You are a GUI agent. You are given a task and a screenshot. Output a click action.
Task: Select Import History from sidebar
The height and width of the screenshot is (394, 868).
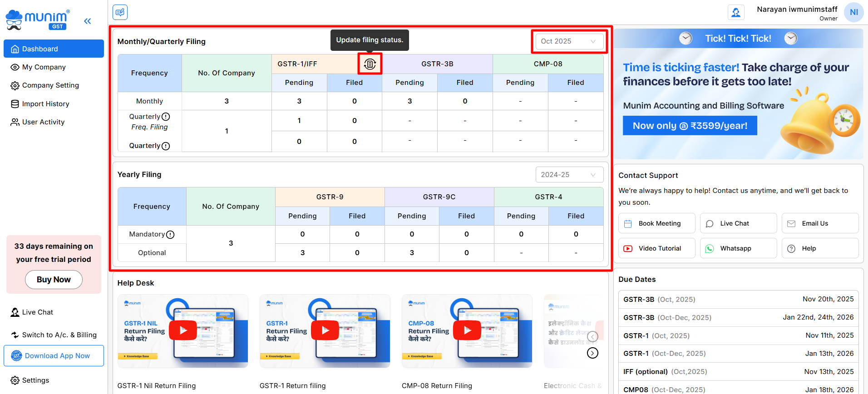[46, 104]
